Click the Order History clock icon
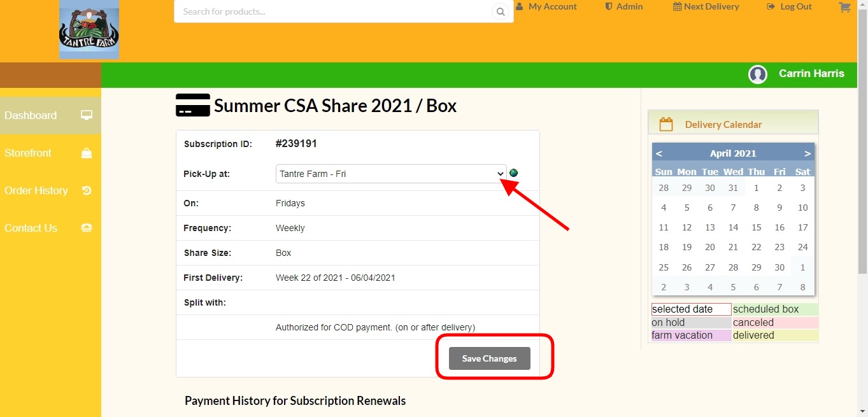Screen dimensions: 868x417 [x=87, y=190]
